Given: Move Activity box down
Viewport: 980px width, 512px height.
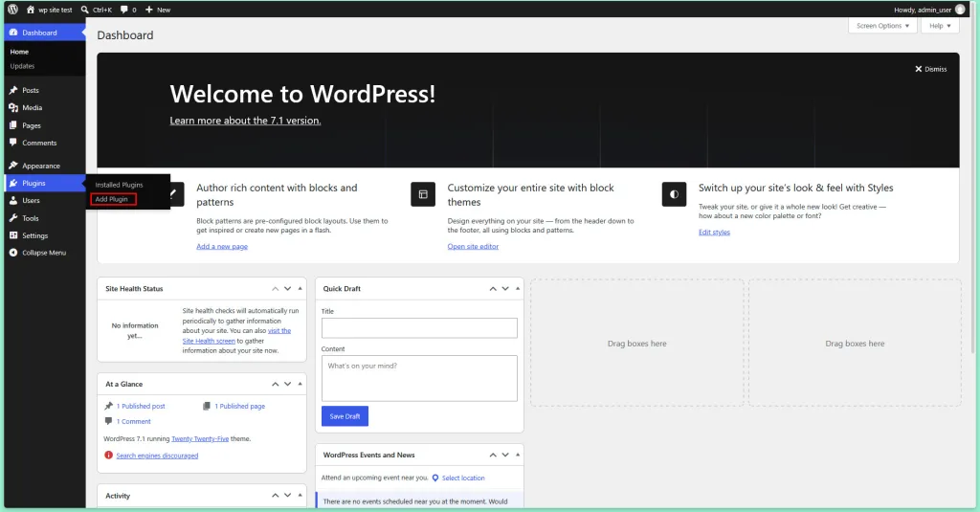Looking at the screenshot, I should point(287,495).
